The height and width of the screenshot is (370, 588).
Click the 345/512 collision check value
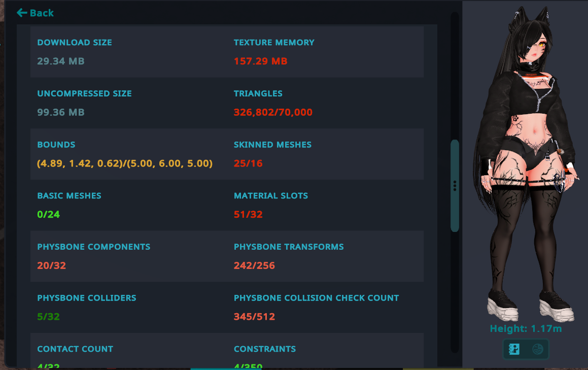254,316
